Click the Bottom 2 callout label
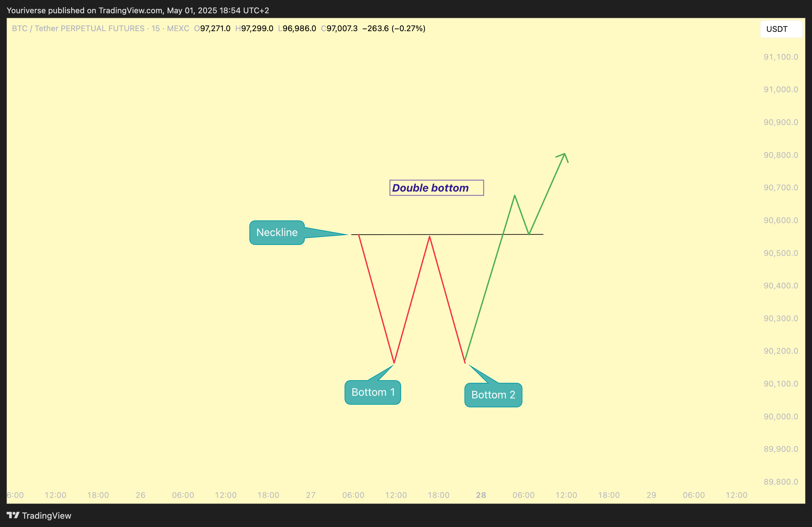The image size is (812, 527). [x=493, y=395]
